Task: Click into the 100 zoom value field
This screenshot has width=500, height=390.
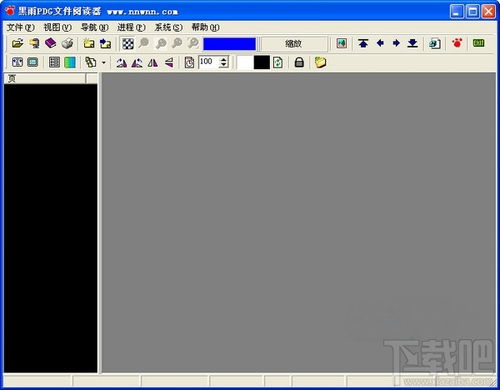Action: [209, 62]
